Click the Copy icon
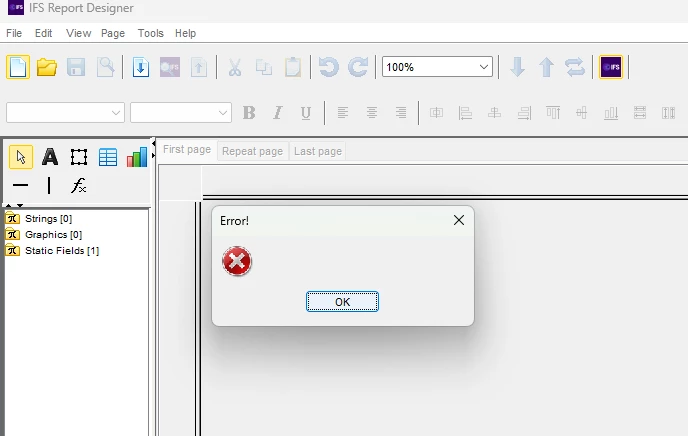Image resolution: width=688 pixels, height=436 pixels. 264,67
